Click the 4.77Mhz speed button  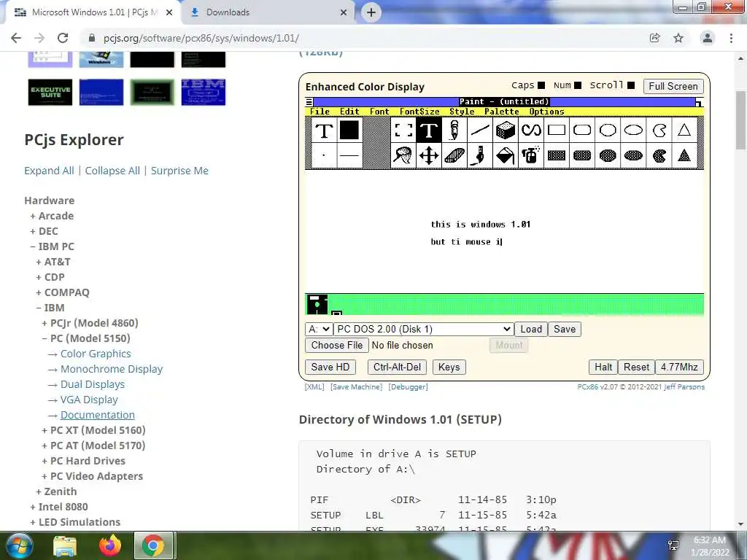679,367
